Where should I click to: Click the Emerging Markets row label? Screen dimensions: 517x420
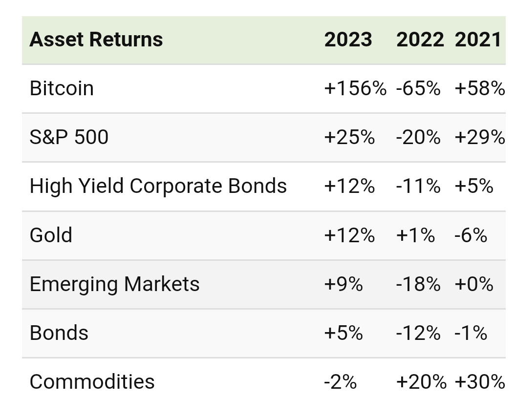[114, 284]
